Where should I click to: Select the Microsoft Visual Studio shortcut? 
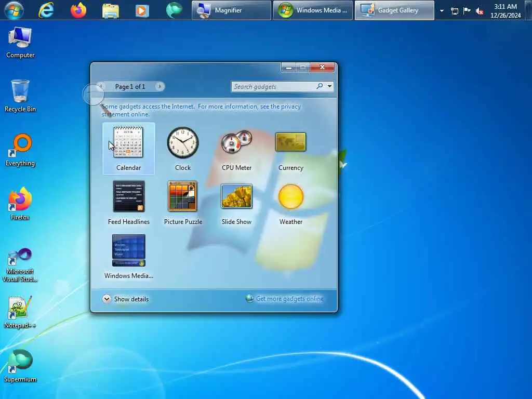[20, 265]
